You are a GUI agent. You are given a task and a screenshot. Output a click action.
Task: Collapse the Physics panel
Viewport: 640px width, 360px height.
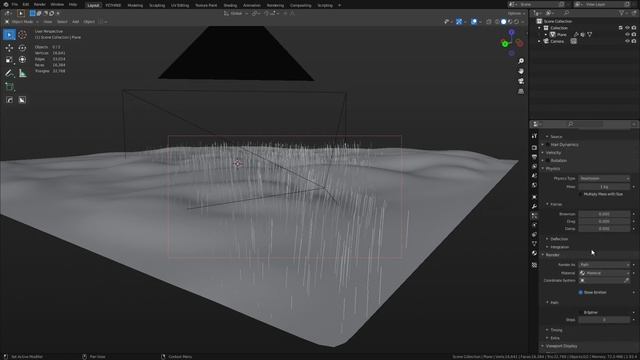tap(553, 169)
